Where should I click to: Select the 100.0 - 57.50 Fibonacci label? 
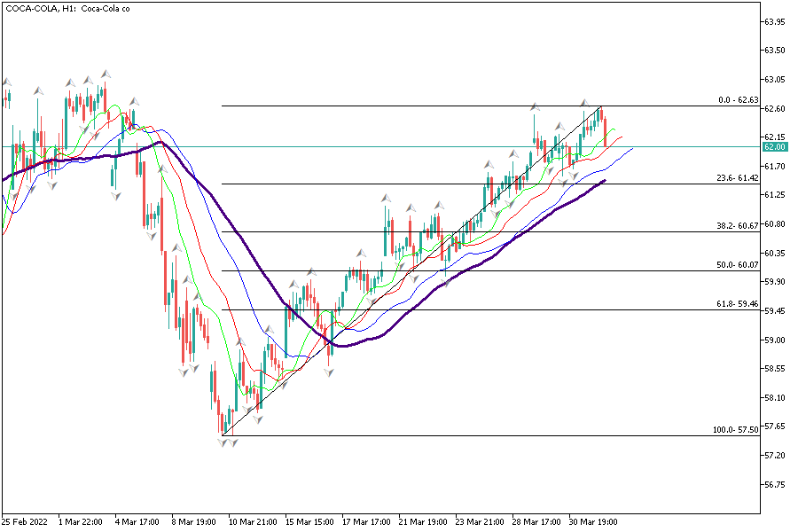coord(735,430)
